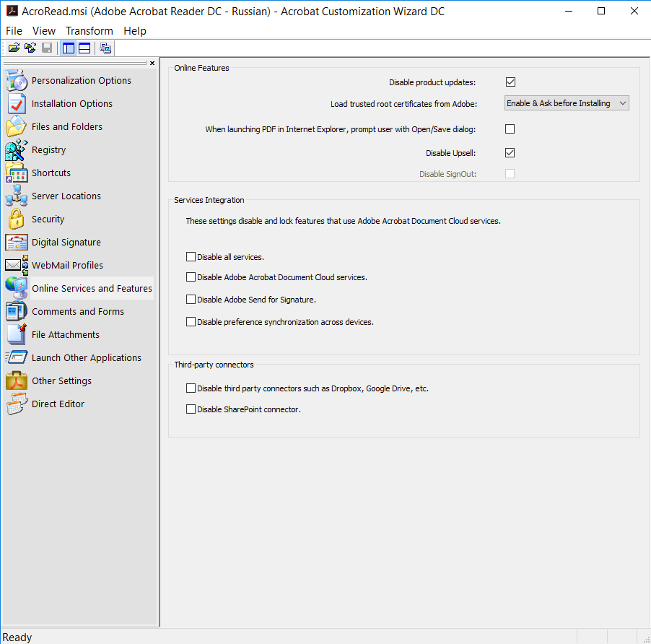
Task: Open Comments and Forms section label
Action: point(78,311)
